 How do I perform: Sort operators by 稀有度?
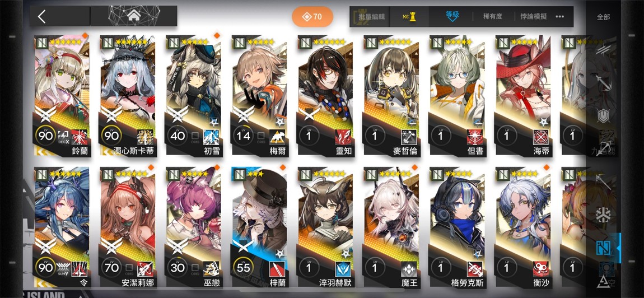tap(493, 17)
